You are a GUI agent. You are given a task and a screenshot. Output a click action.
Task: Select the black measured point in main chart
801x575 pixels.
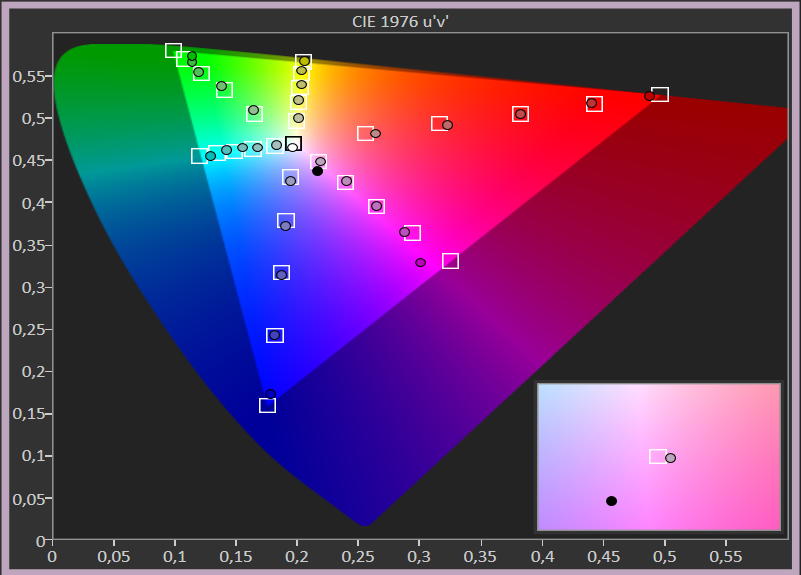tap(317, 171)
